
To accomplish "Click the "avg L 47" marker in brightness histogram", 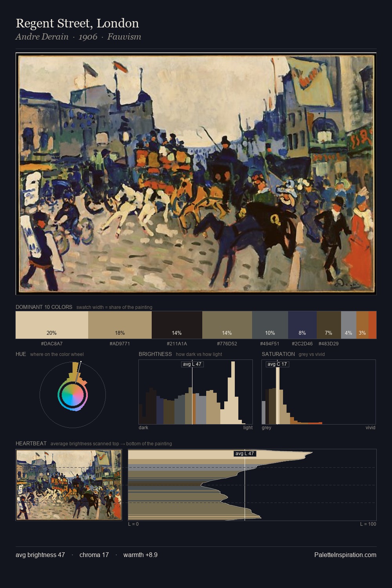I will pyautogui.click(x=192, y=364).
